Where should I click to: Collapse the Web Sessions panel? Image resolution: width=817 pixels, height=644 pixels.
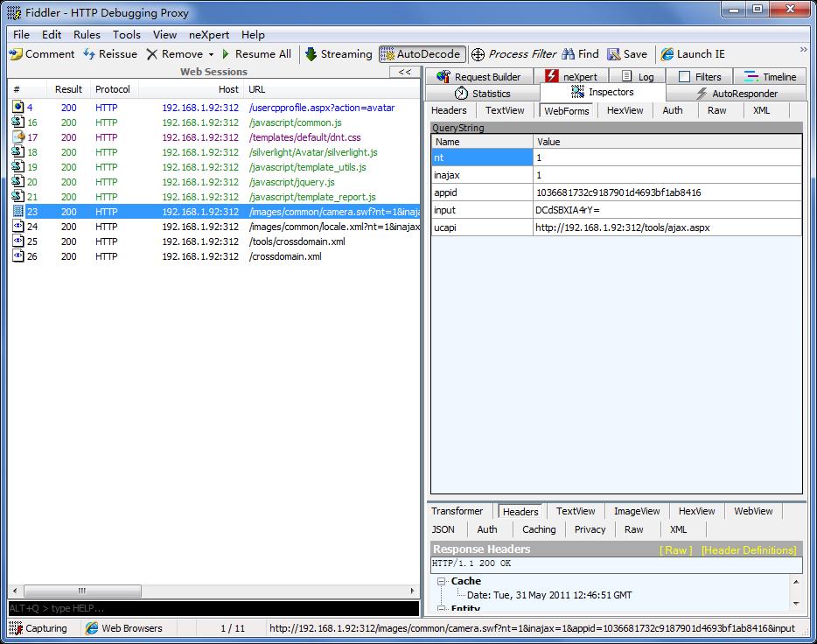pos(404,72)
